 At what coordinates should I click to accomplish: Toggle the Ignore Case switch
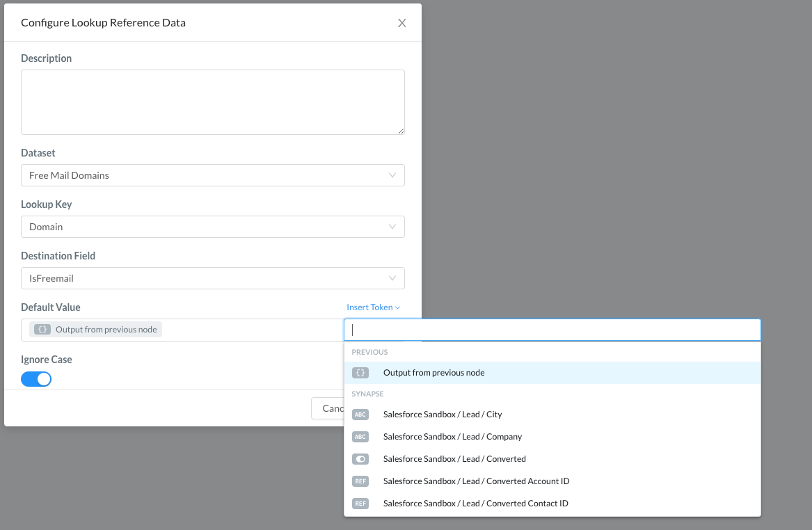point(36,379)
